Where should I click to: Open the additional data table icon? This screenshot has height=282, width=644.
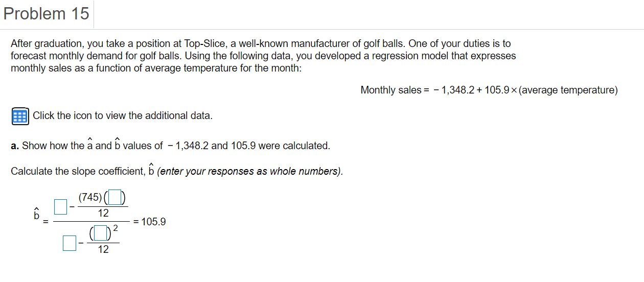point(19,116)
